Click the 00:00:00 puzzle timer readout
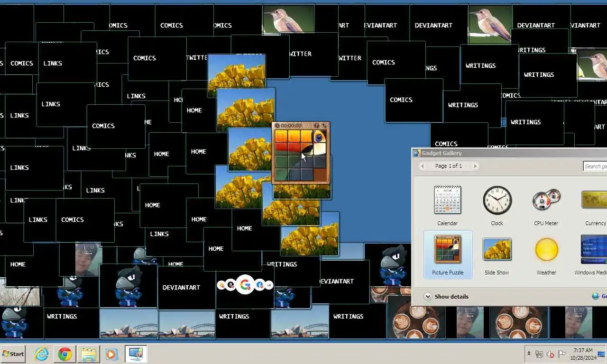This screenshot has width=607, height=364. (291, 126)
